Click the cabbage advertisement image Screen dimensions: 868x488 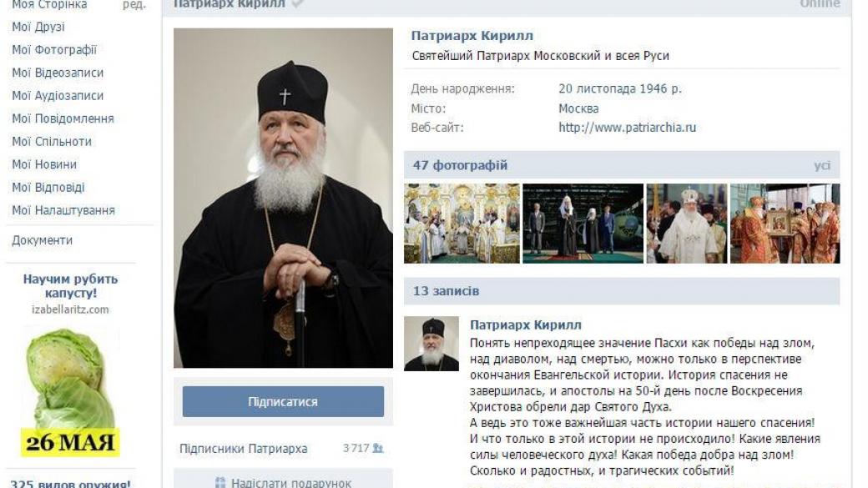[x=70, y=391]
